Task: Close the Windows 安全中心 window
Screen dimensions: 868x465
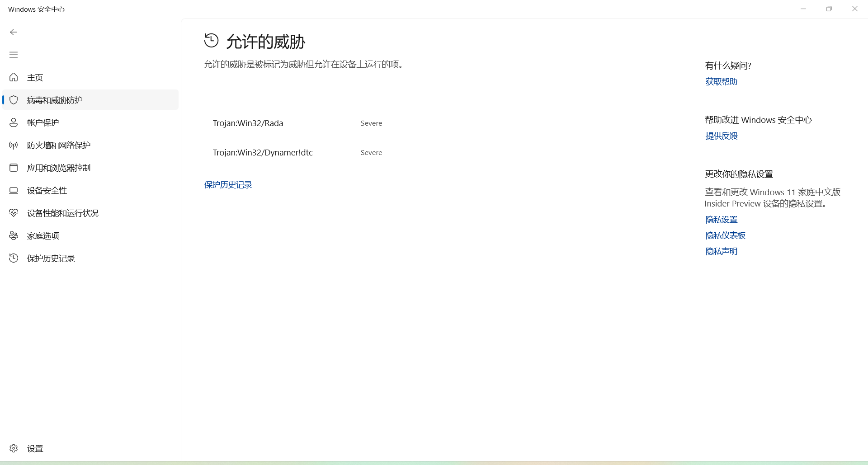Action: pyautogui.click(x=855, y=9)
